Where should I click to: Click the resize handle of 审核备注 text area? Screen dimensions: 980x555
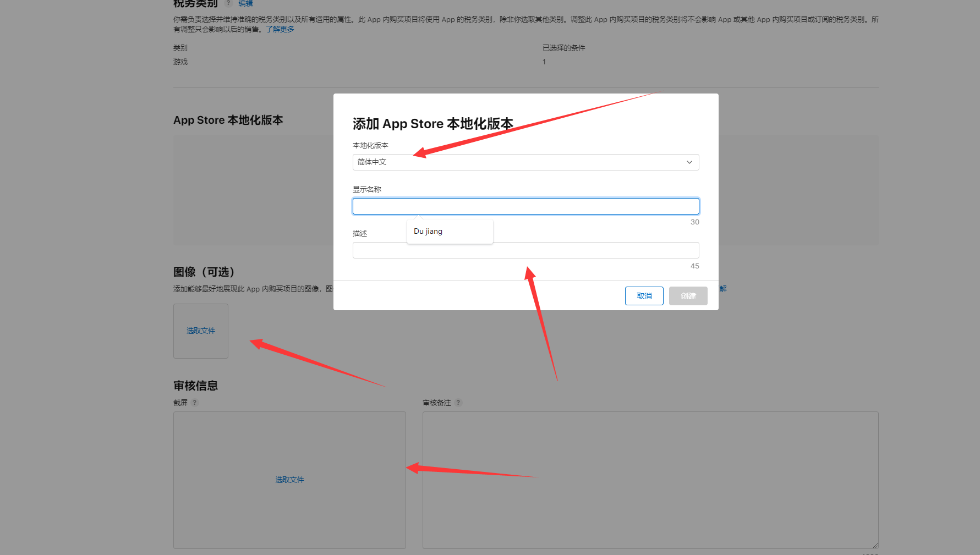[875, 545]
